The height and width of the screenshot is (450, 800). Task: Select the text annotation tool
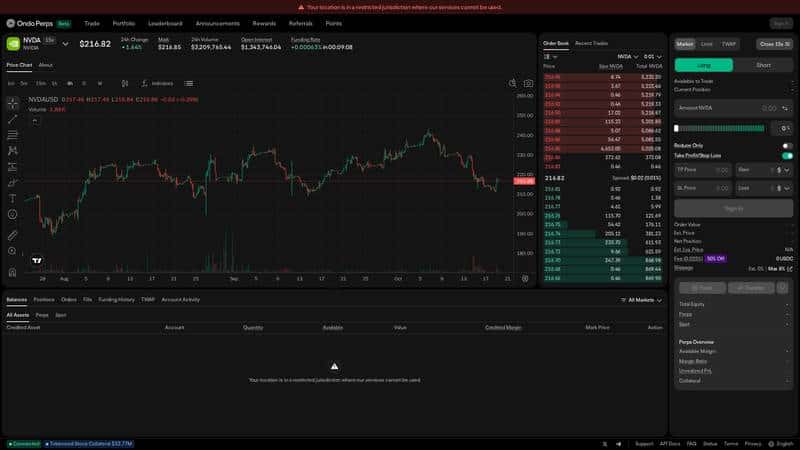tap(13, 198)
